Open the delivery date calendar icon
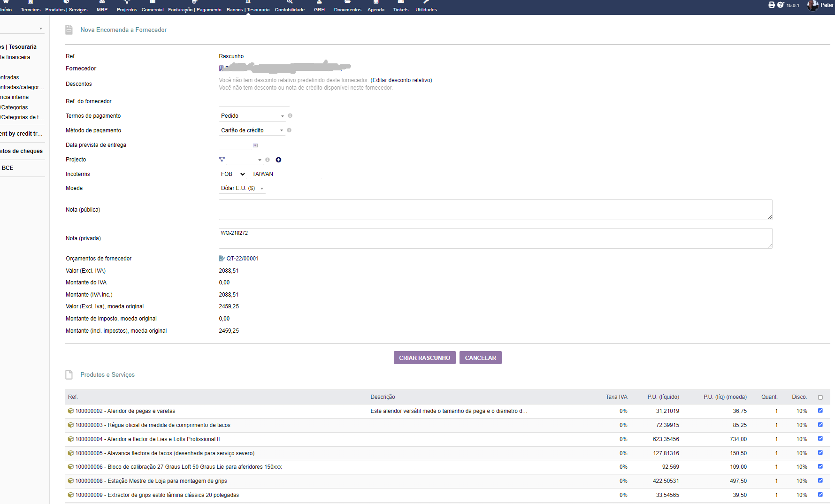Screen dimensions: 835x504 (x=255, y=145)
